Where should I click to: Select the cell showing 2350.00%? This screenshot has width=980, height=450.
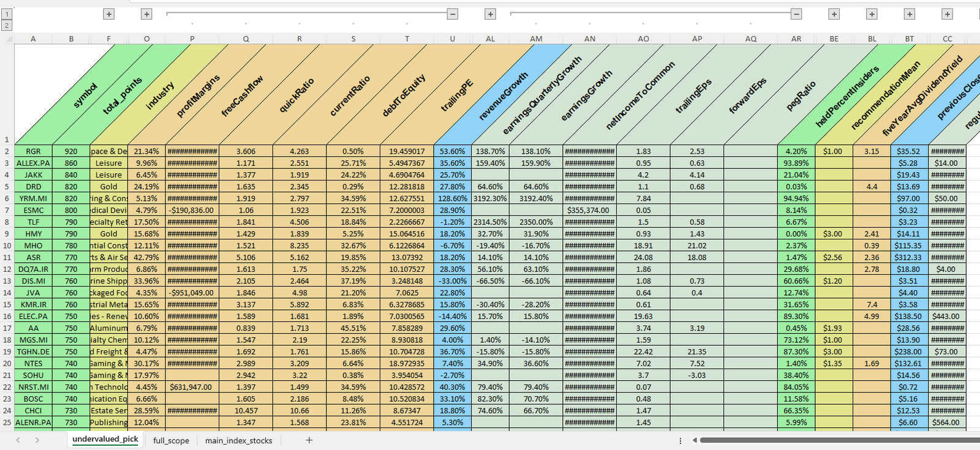click(x=536, y=222)
